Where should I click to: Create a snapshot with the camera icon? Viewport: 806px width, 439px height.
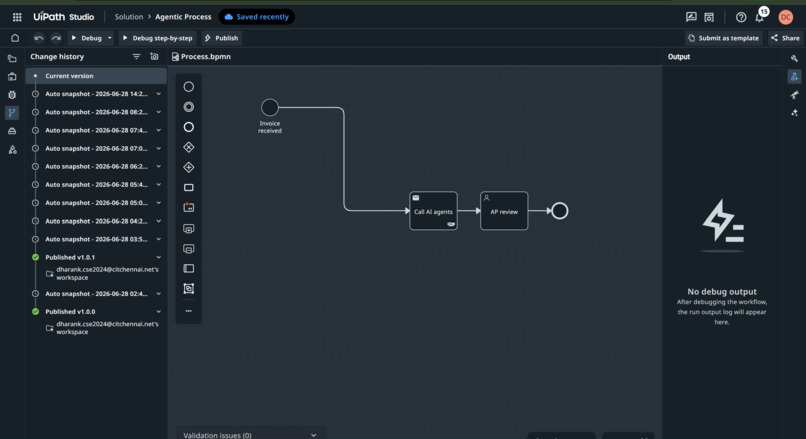tap(154, 57)
